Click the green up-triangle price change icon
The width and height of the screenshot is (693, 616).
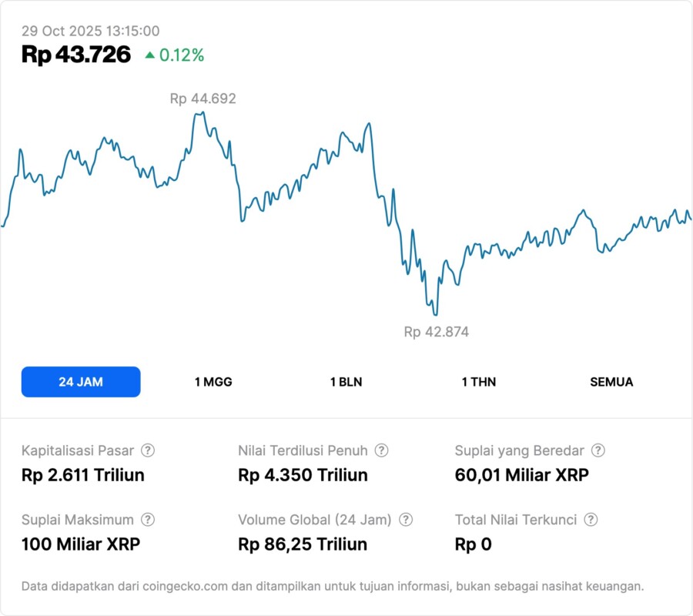tap(149, 55)
